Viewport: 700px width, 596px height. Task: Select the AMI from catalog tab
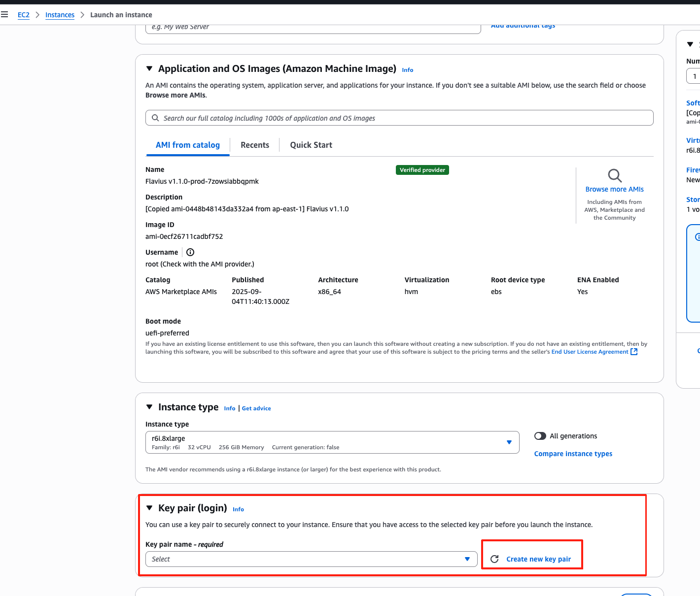coord(188,145)
